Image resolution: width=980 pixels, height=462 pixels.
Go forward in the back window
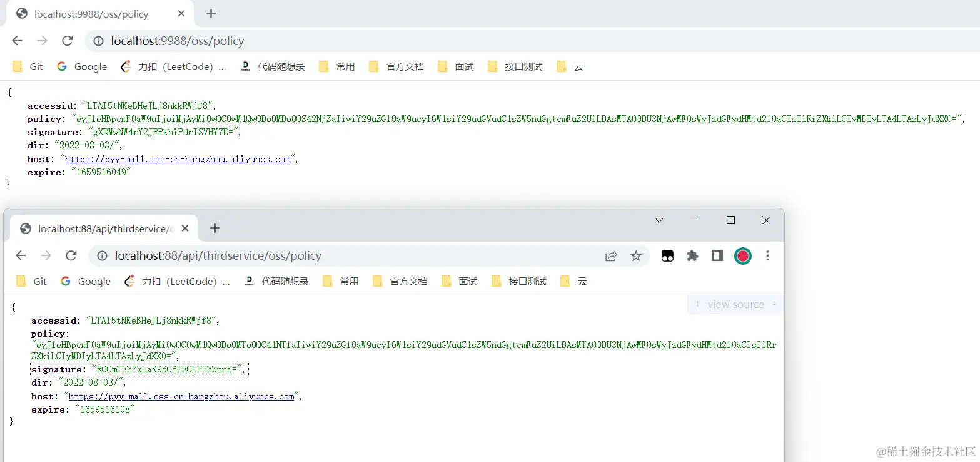42,41
